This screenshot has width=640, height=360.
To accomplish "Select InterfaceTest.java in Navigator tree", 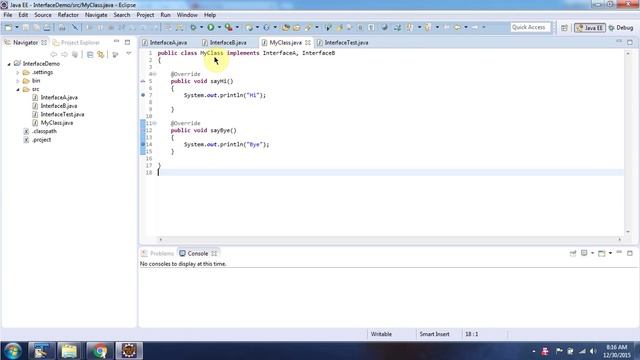I will click(x=62, y=114).
